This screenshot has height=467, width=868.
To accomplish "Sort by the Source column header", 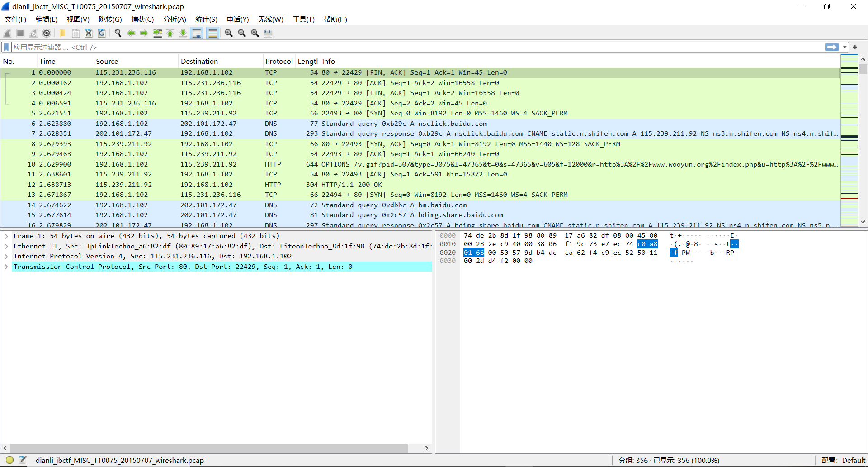I will click(x=136, y=62).
